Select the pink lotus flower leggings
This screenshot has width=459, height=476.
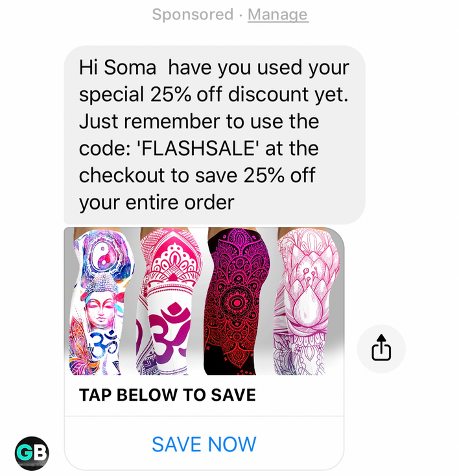(x=307, y=302)
